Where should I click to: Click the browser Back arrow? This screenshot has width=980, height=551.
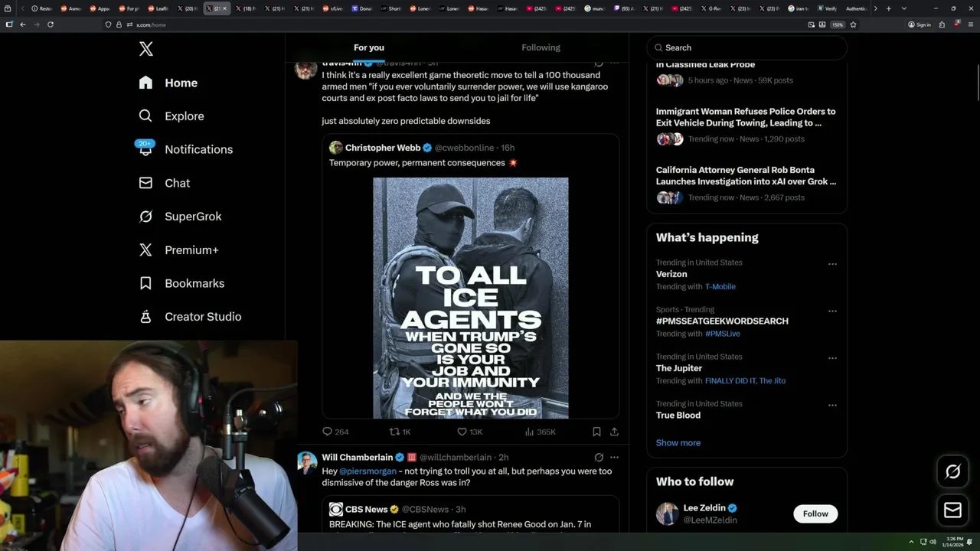click(23, 24)
